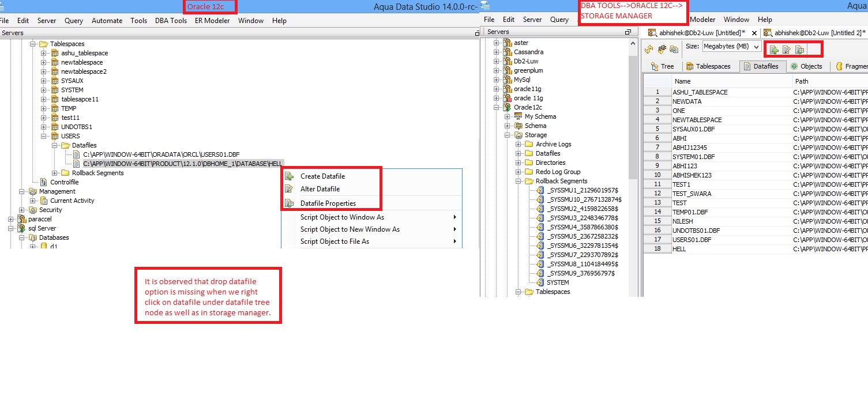This screenshot has height=404, width=868.
Task: Select the abhishek@Db2-Luw [Untitled 2]* editor tab
Action: point(814,33)
